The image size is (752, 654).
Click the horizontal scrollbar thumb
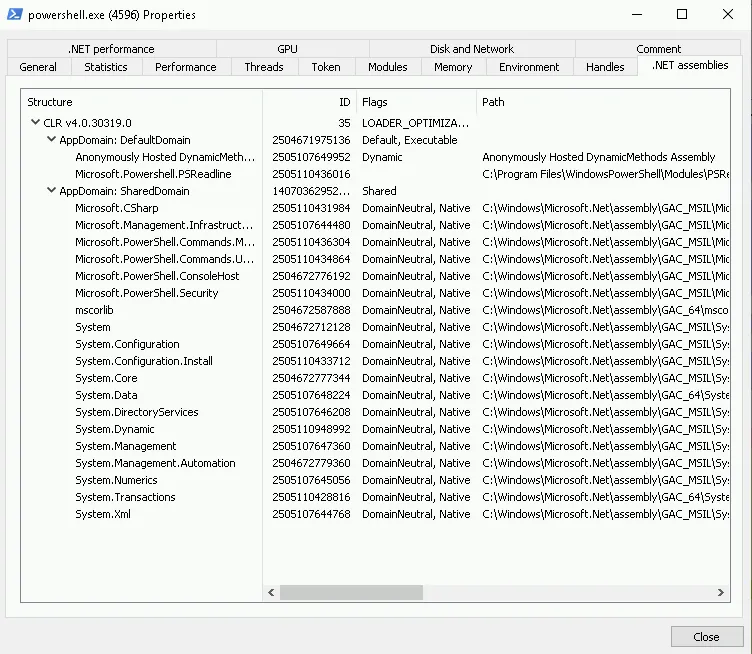point(351,593)
